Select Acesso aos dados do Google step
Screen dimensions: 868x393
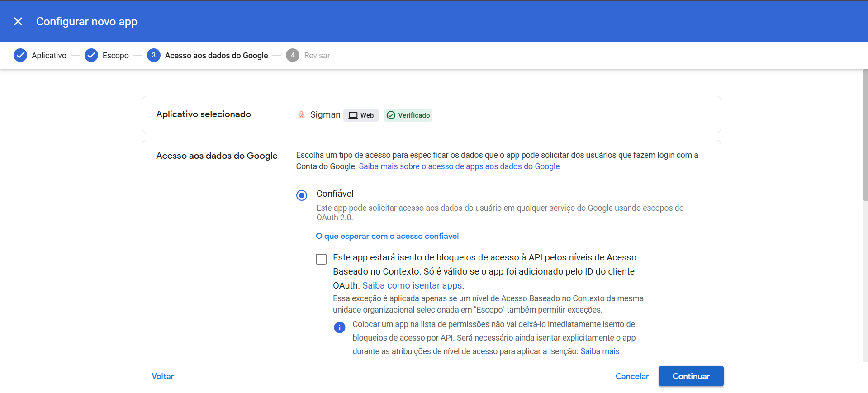217,56
